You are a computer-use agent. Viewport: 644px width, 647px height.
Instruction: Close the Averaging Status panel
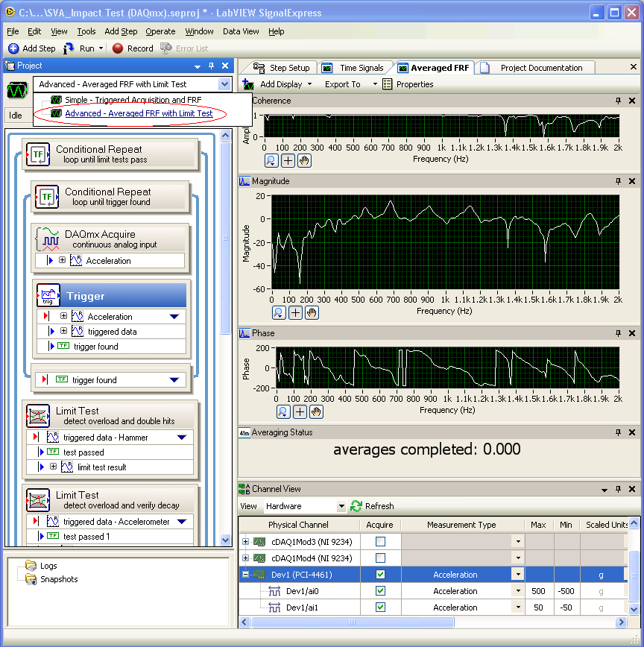(x=632, y=432)
